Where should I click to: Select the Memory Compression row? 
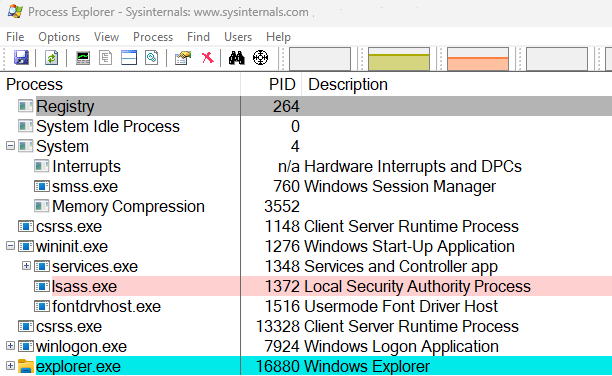coord(306,206)
